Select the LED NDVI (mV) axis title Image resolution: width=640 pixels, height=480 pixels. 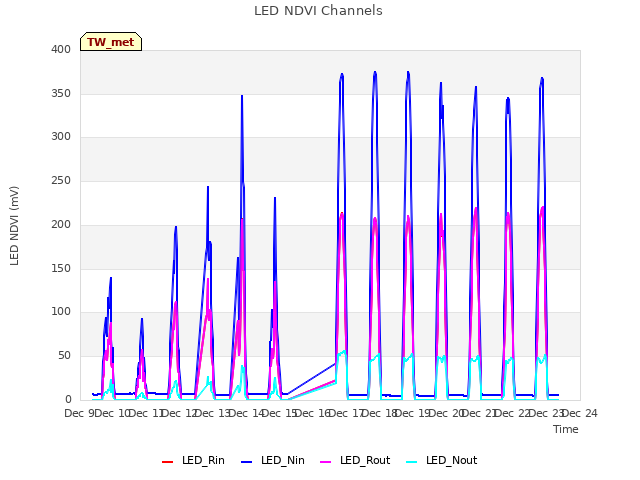(x=14, y=225)
